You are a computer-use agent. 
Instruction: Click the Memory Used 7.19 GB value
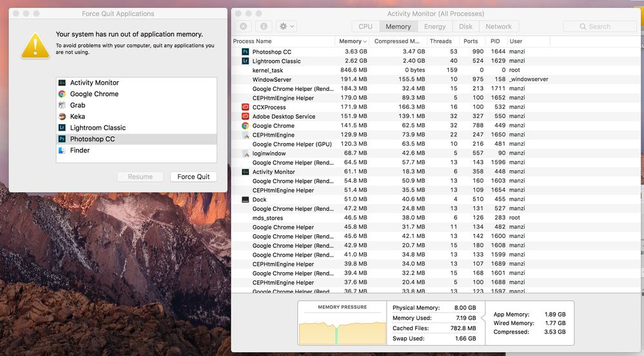tap(465, 318)
